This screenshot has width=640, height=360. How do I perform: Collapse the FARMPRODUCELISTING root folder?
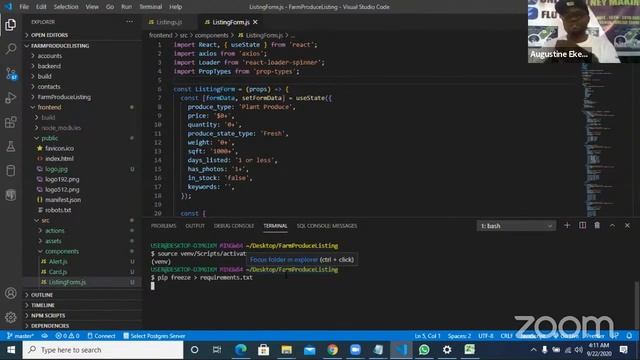coord(60,46)
